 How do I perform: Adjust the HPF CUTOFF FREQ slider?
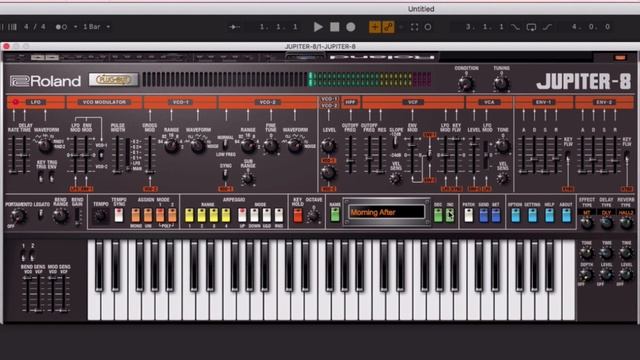point(350,154)
